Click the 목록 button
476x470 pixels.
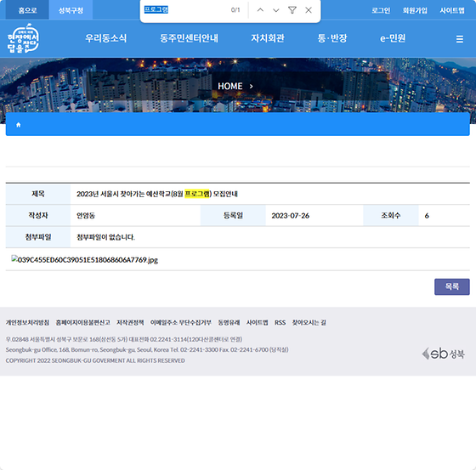pyautogui.click(x=451, y=286)
